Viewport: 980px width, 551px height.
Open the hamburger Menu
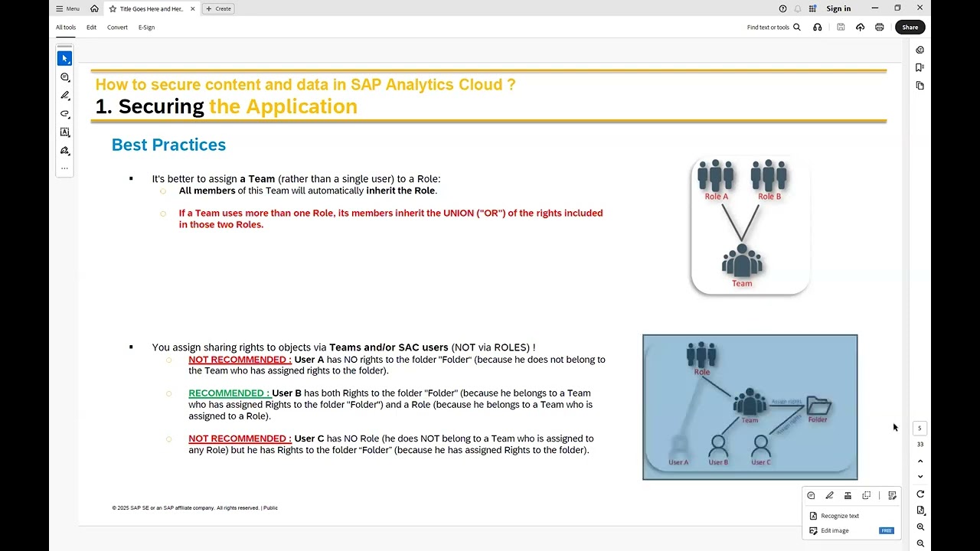[67, 8]
